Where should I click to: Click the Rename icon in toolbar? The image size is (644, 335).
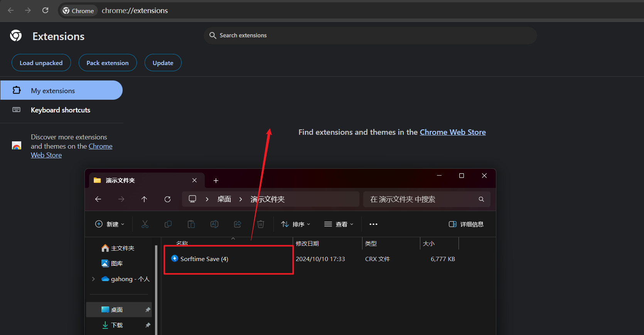[x=214, y=224]
